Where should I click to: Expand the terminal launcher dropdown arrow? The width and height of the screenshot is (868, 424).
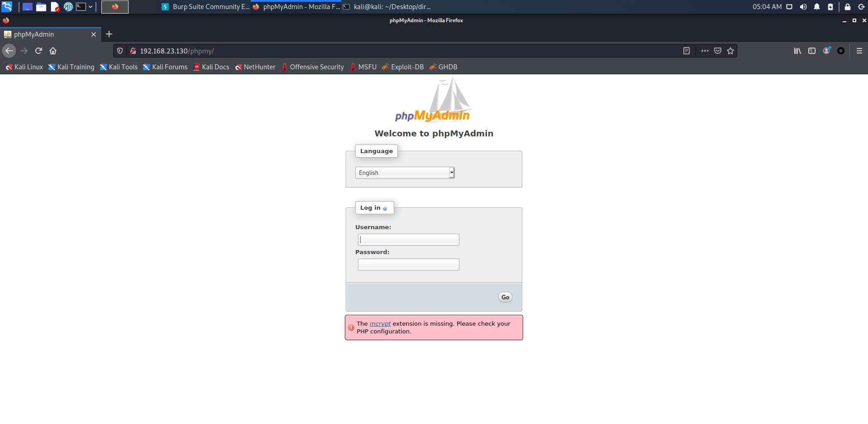pos(91,7)
